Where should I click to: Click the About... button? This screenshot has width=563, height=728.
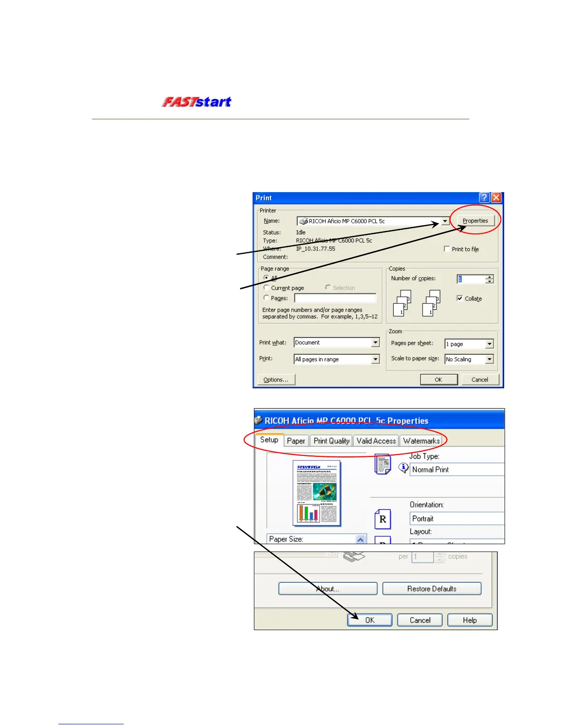328,589
